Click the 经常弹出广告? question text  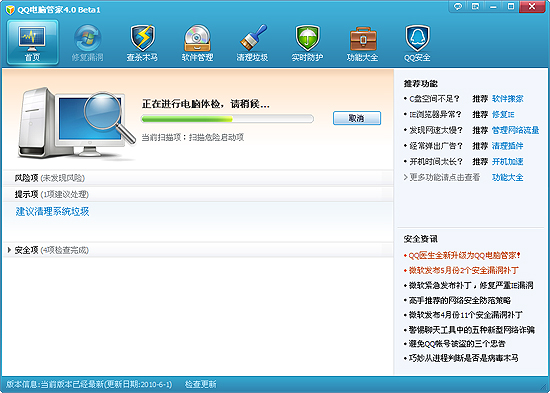point(436,146)
